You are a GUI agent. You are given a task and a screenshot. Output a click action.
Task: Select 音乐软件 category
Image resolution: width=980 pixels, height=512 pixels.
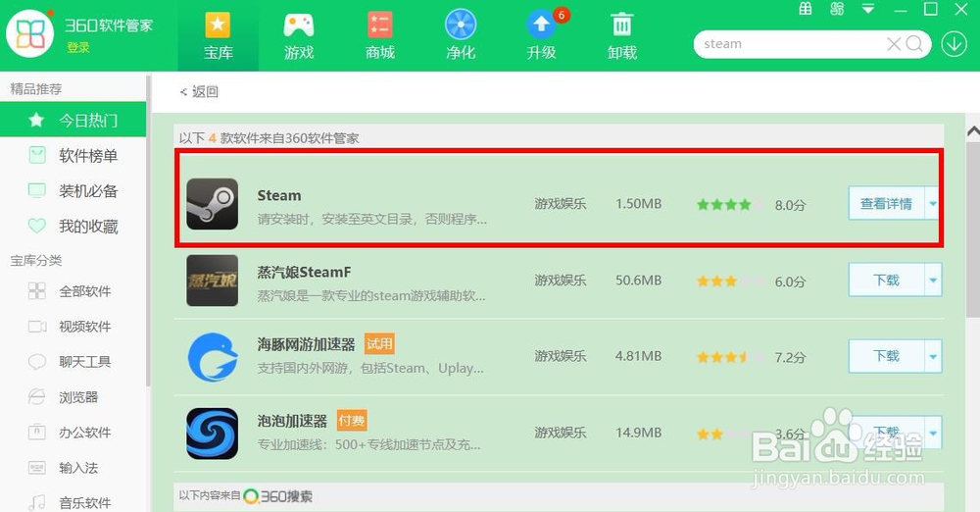click(73, 502)
